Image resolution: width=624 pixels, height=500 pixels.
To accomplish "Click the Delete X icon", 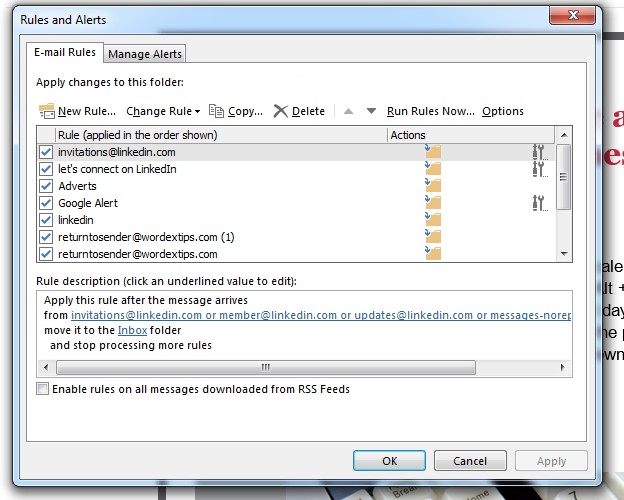I will (281, 111).
